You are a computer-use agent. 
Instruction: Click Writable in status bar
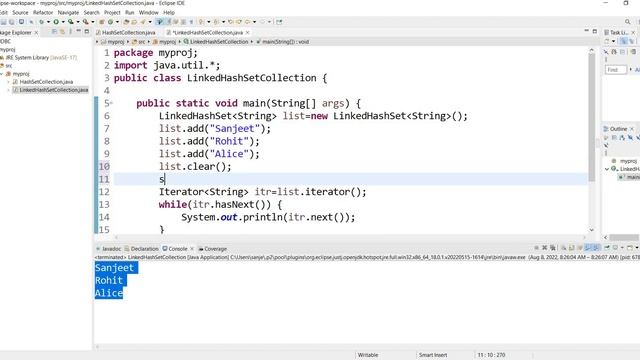pos(368,355)
